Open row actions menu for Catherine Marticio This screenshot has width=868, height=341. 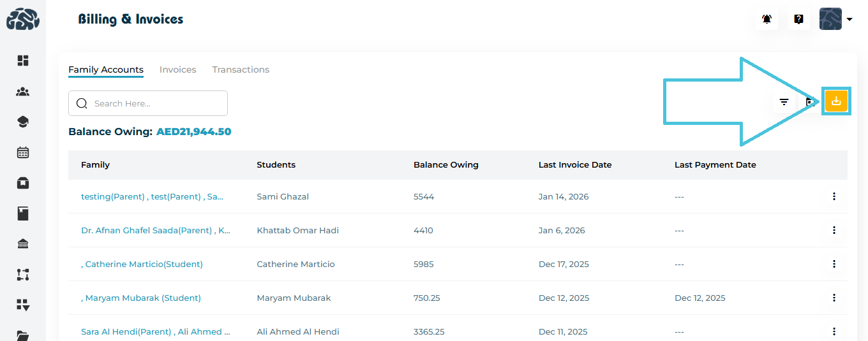pos(834,264)
